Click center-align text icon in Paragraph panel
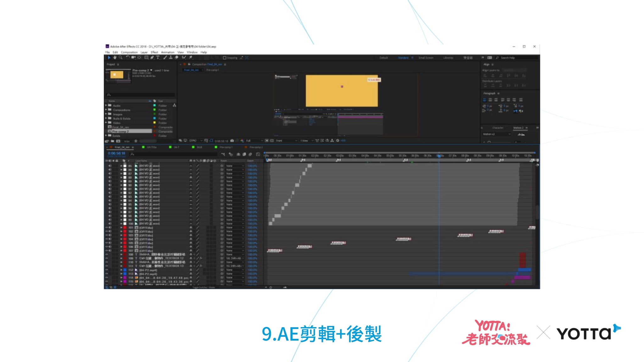The width and height of the screenshot is (644, 362). click(490, 100)
